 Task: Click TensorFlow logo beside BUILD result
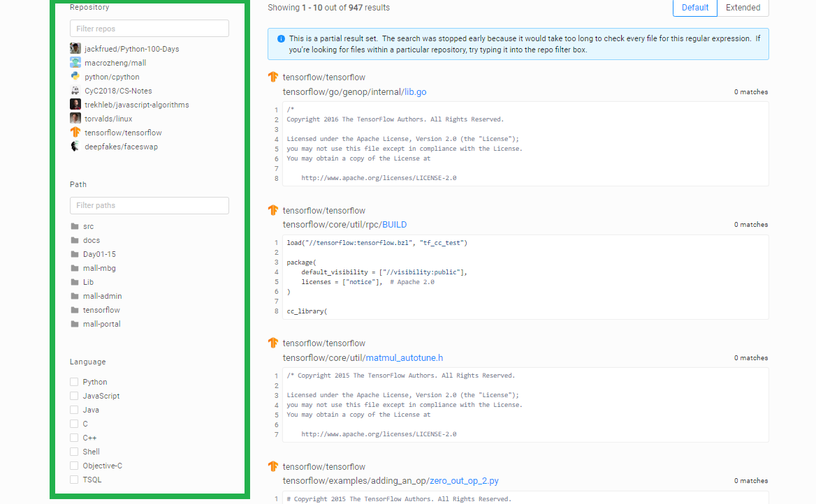coord(273,210)
